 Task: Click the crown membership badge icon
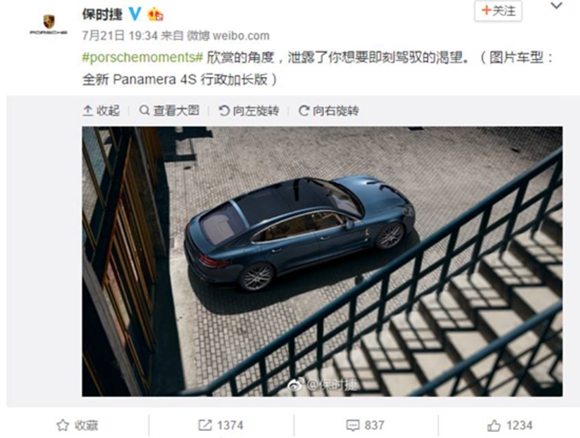tap(155, 14)
